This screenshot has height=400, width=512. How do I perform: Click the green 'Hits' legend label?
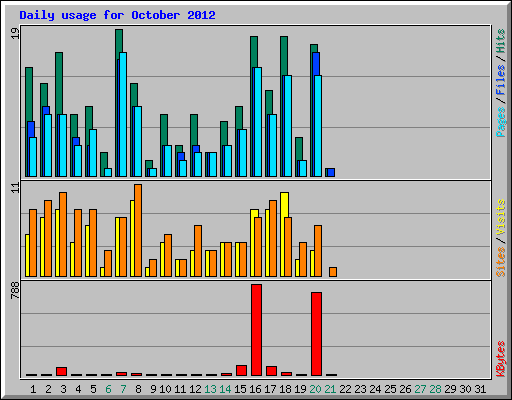(501, 41)
